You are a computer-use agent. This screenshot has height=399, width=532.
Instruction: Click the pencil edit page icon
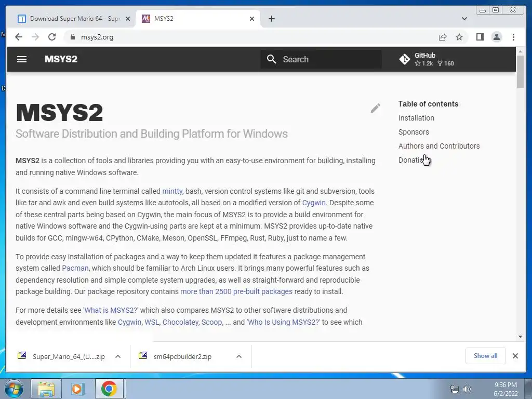pyautogui.click(x=375, y=108)
